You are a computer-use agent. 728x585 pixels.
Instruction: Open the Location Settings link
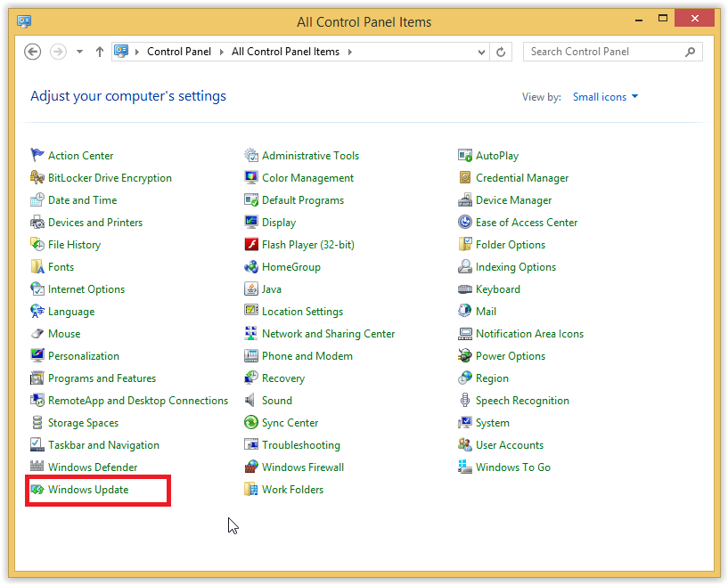pyautogui.click(x=302, y=312)
